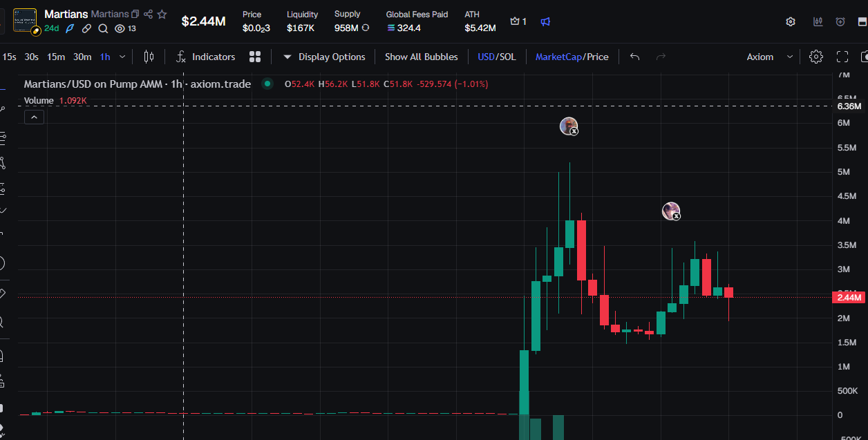Click the 2.44M current price label
Screen dimensions: 868x440
(x=849, y=298)
